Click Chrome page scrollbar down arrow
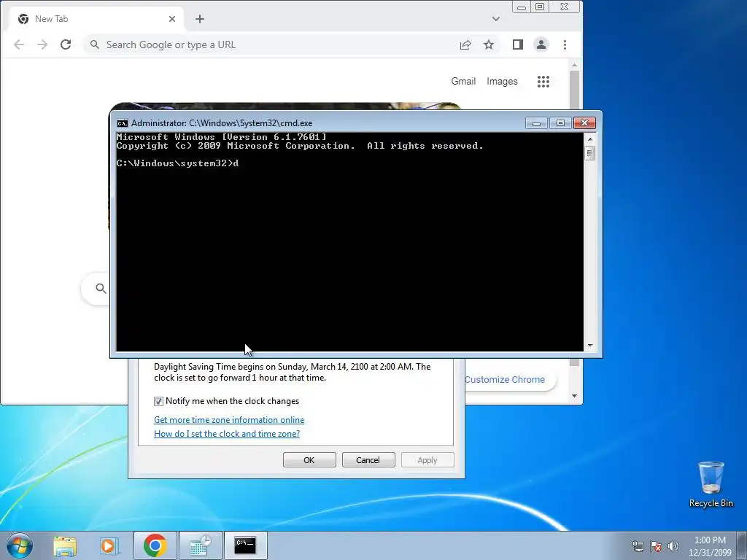The image size is (747, 560). pos(575,396)
